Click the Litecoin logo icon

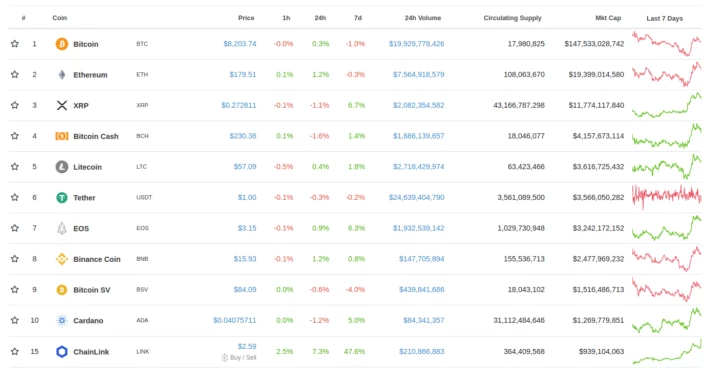pos(62,167)
